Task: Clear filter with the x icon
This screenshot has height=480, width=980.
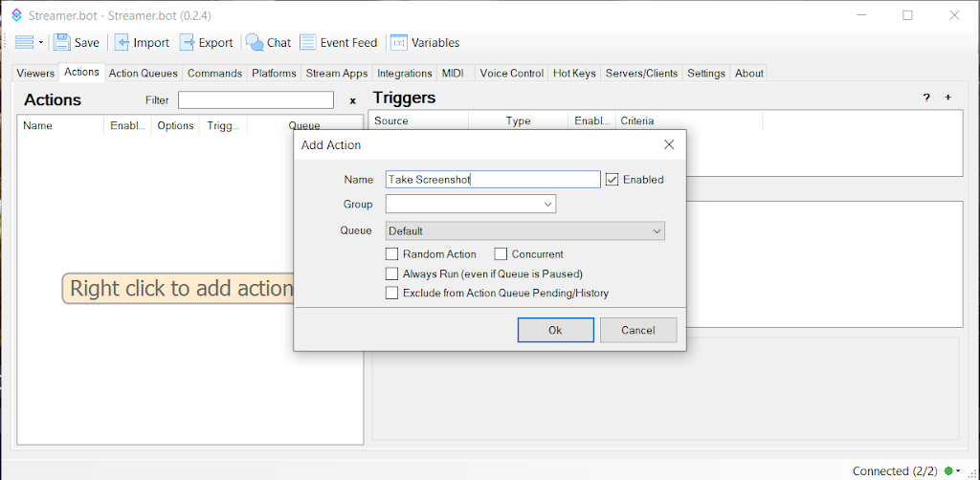Action: 352,100
